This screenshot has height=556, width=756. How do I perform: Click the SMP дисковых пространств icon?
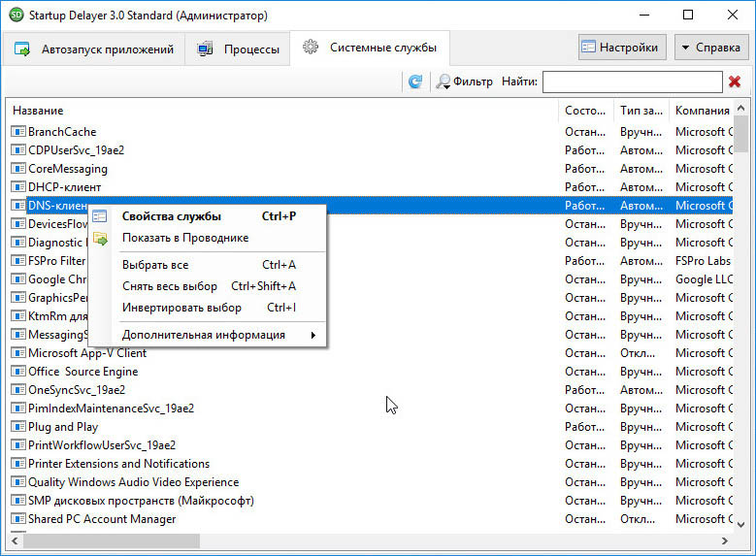17,501
